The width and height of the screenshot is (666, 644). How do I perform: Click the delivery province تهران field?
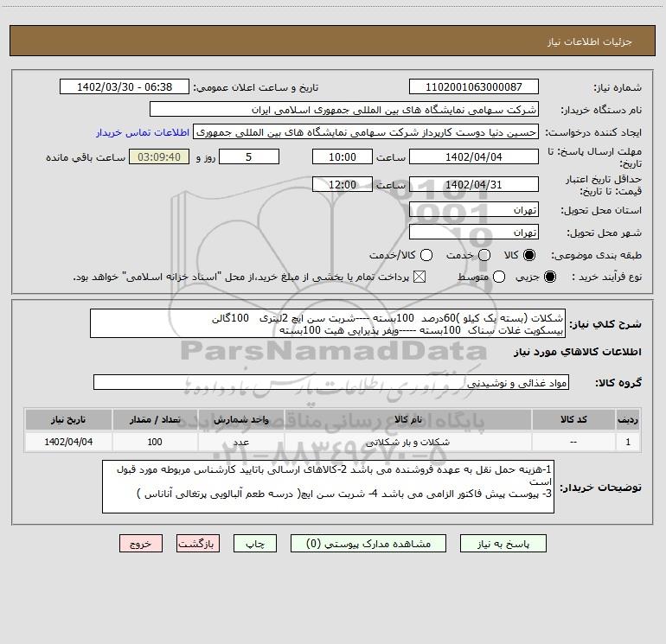[474, 210]
